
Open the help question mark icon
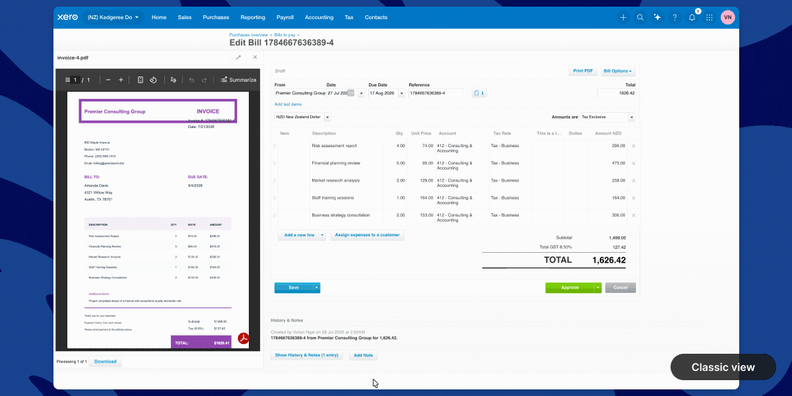[x=674, y=17]
